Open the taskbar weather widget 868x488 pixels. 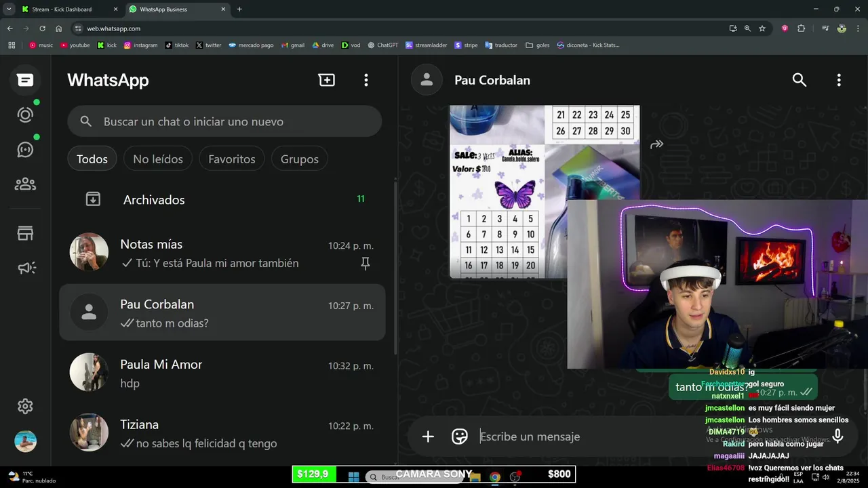tap(32, 476)
